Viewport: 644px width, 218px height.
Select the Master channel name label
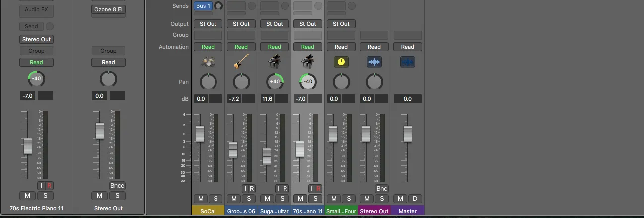pos(408,211)
